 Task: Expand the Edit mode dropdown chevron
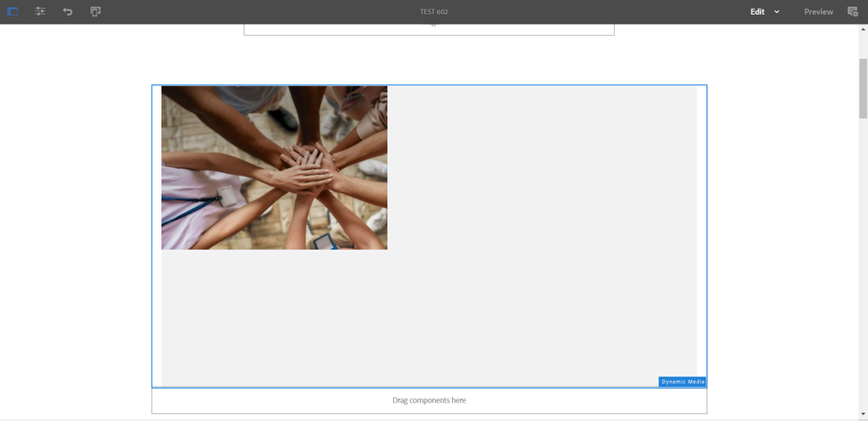click(777, 11)
